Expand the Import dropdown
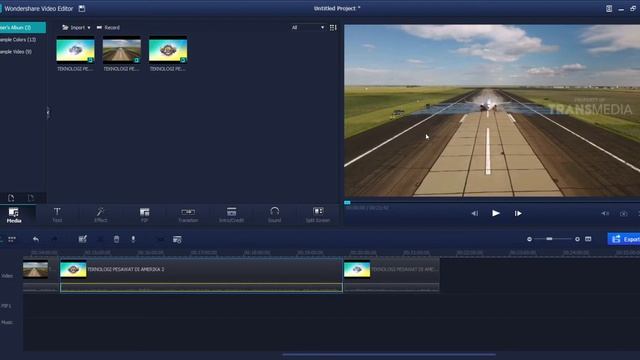 76,27
